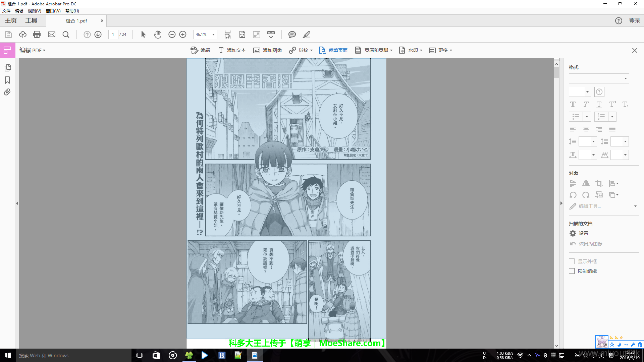Go to previous page arrow
This screenshot has height=362, width=644.
tap(87, 35)
